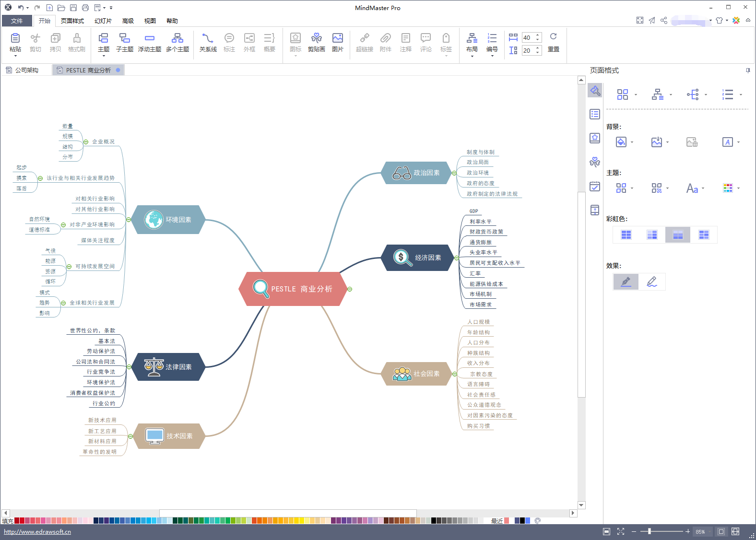Insert a relationship line (关系线)
The height and width of the screenshot is (540, 756).
tap(208, 42)
